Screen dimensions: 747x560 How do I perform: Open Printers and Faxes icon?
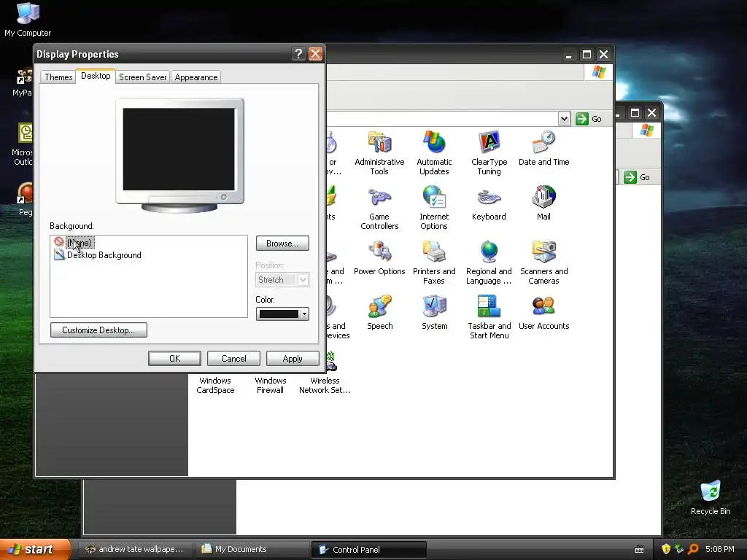click(x=434, y=262)
